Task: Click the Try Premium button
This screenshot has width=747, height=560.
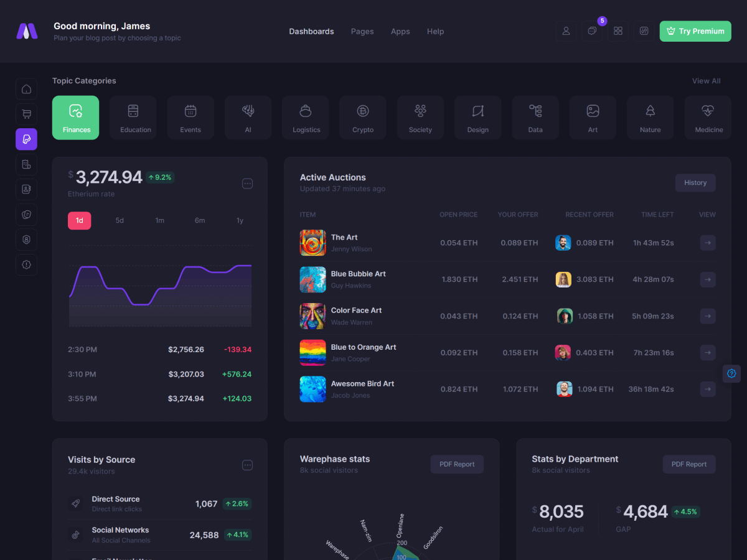Action: pyautogui.click(x=695, y=31)
